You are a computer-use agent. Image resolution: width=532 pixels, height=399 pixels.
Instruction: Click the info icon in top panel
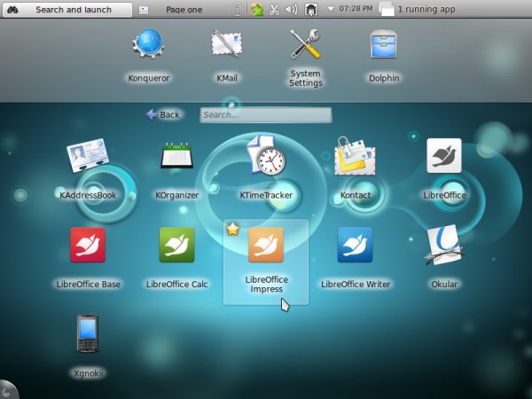pos(237,10)
